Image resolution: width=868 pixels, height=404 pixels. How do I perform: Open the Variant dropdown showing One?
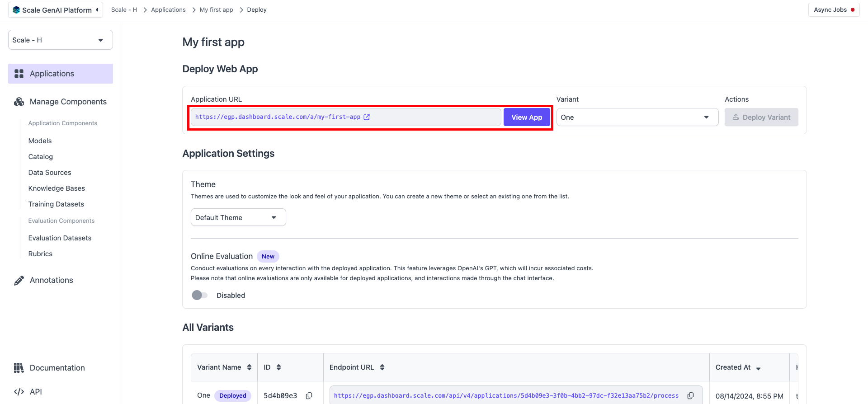tap(637, 117)
